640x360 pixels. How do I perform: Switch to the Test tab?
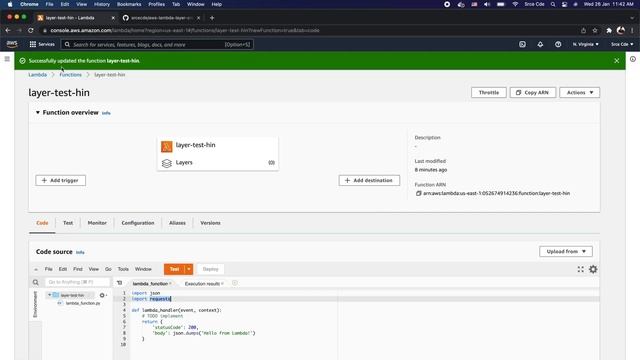click(68, 223)
